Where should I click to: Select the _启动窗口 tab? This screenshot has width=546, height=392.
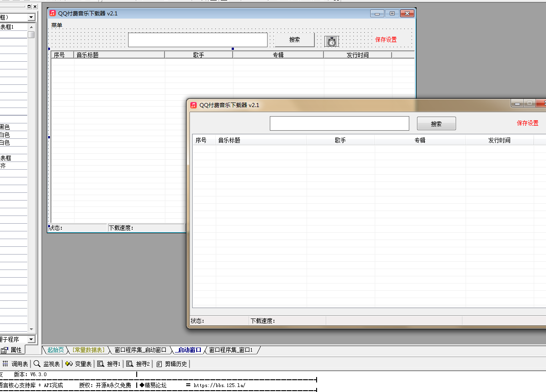tap(188, 350)
